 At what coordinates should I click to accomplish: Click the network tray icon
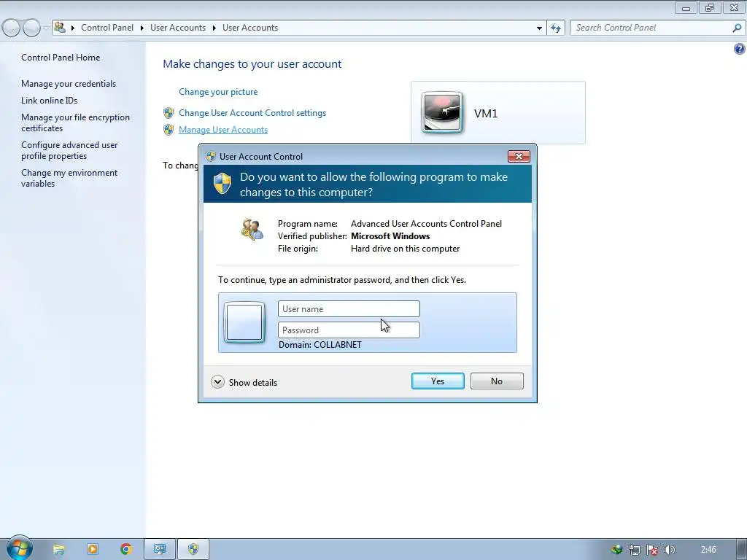(x=634, y=550)
